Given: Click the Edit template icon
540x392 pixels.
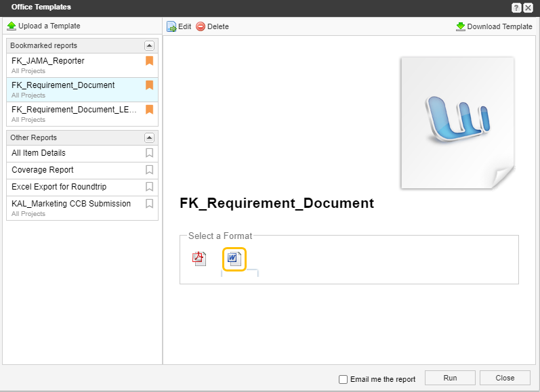Looking at the screenshot, I should point(171,26).
